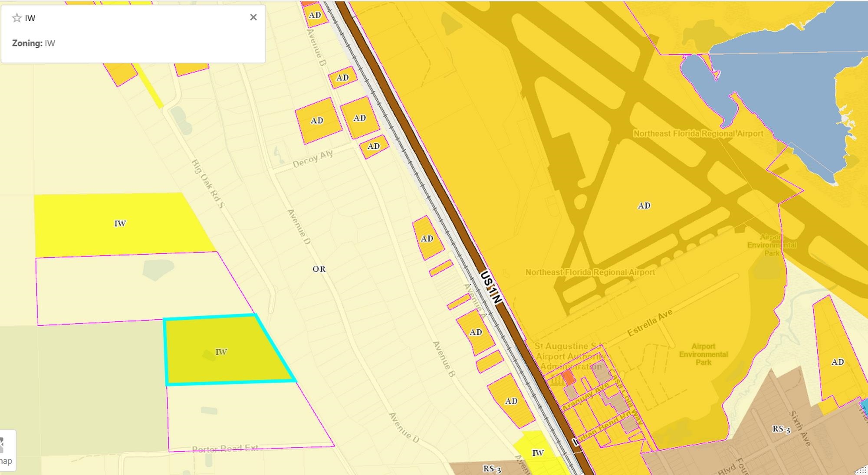Select the AD parcel left of Decoy Aly

317,121
